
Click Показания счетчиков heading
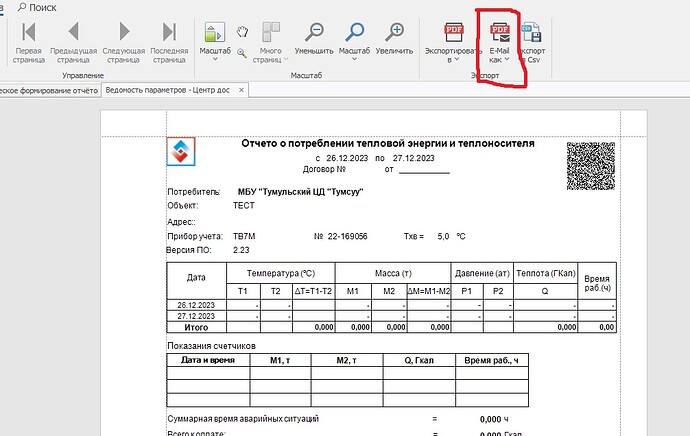(x=211, y=346)
